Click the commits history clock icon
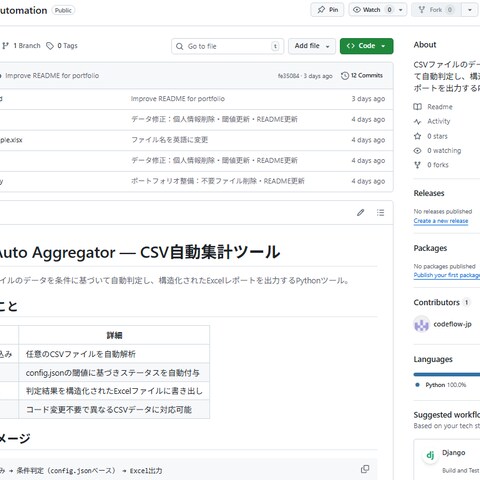The height and width of the screenshot is (480, 480). coord(345,76)
